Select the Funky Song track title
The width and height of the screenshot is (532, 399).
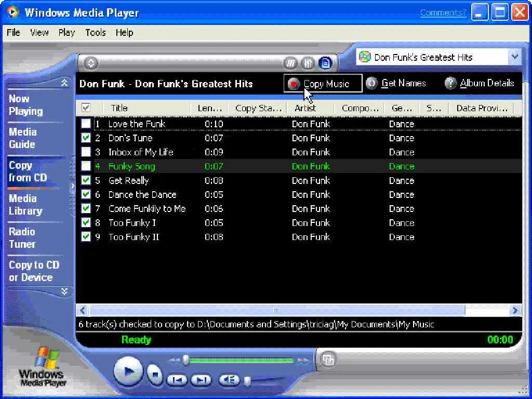(131, 166)
